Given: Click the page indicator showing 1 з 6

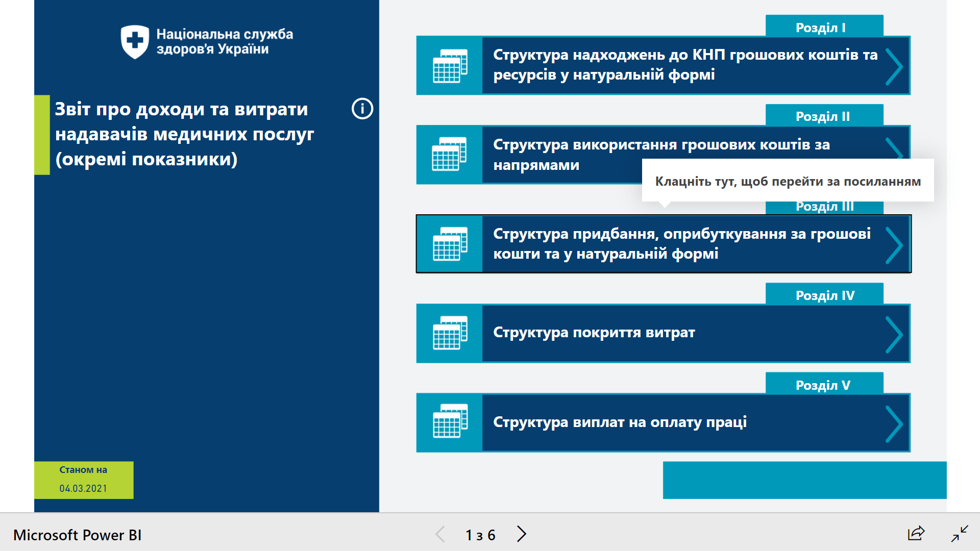Looking at the screenshot, I should [480, 535].
